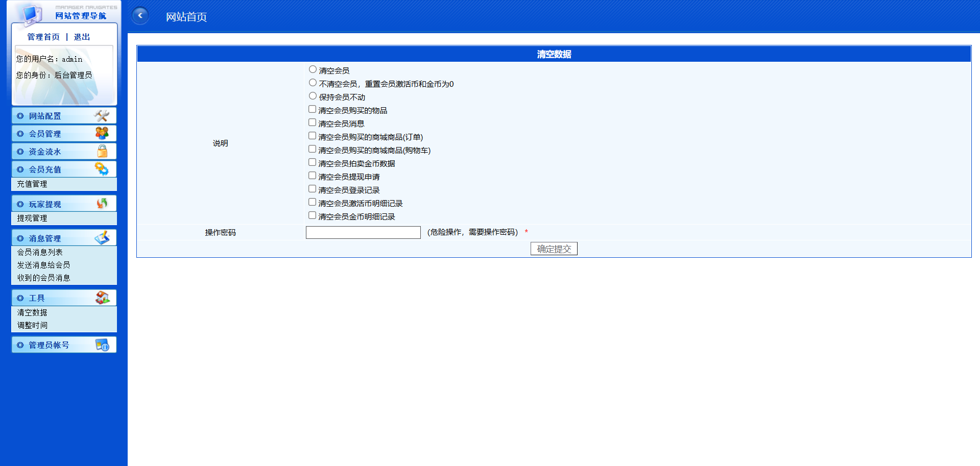Check 清空会员拍卖金币数据
The width and height of the screenshot is (980, 466).
pyautogui.click(x=312, y=162)
